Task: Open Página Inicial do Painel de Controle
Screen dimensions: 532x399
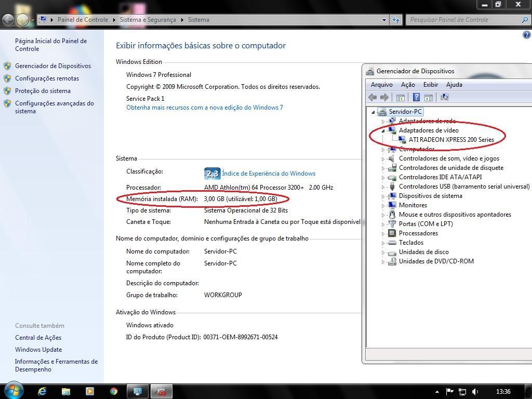Action: pos(51,45)
